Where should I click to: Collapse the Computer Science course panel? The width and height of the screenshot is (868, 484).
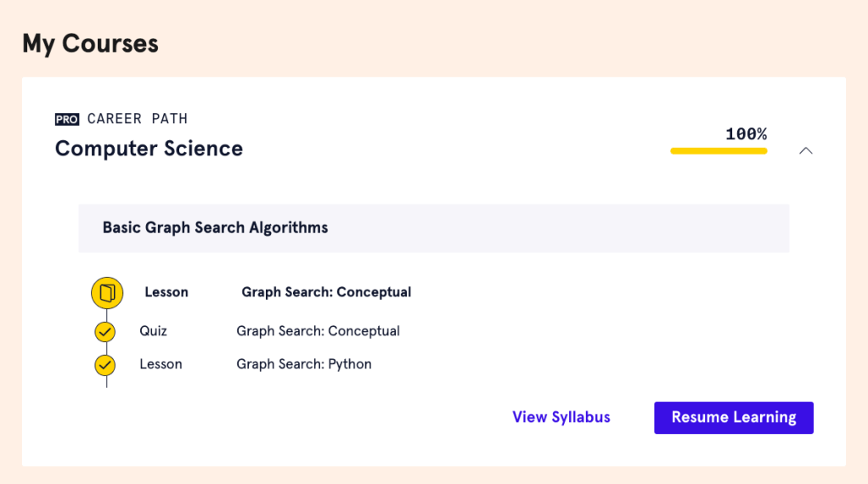806,150
